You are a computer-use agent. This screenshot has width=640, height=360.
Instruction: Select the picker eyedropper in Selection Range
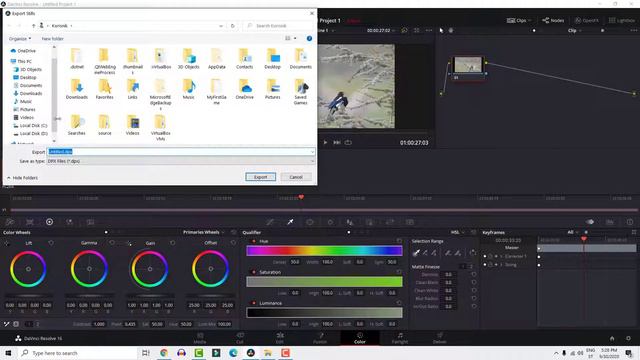[x=416, y=253]
